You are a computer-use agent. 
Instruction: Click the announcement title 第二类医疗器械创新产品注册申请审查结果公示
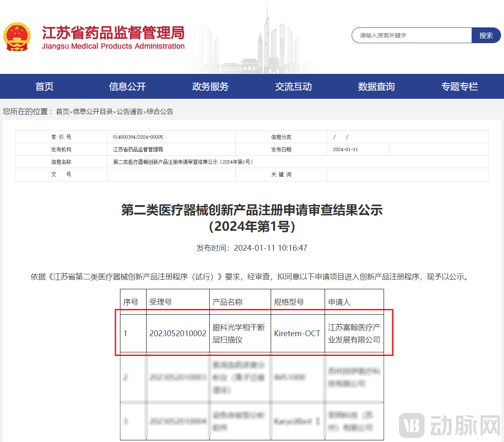pyautogui.click(x=252, y=210)
